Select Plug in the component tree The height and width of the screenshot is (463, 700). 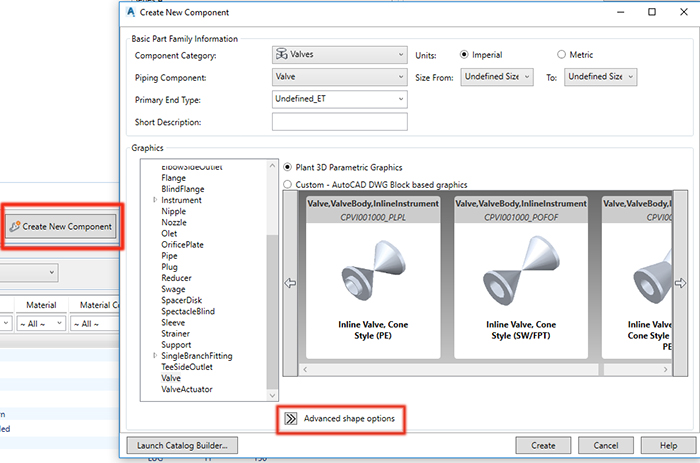point(169,267)
